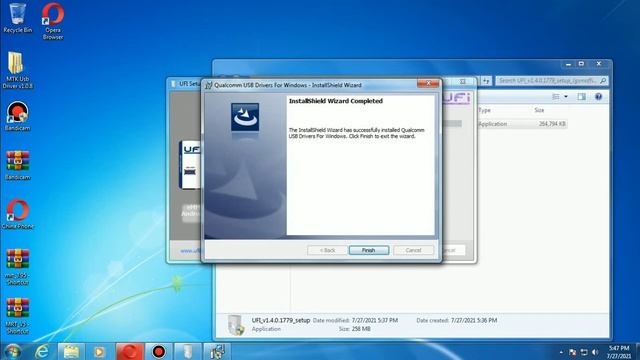Screen dimensions: 640x360
Task: Open the Recycle Bin desktop icon
Action: [17, 18]
